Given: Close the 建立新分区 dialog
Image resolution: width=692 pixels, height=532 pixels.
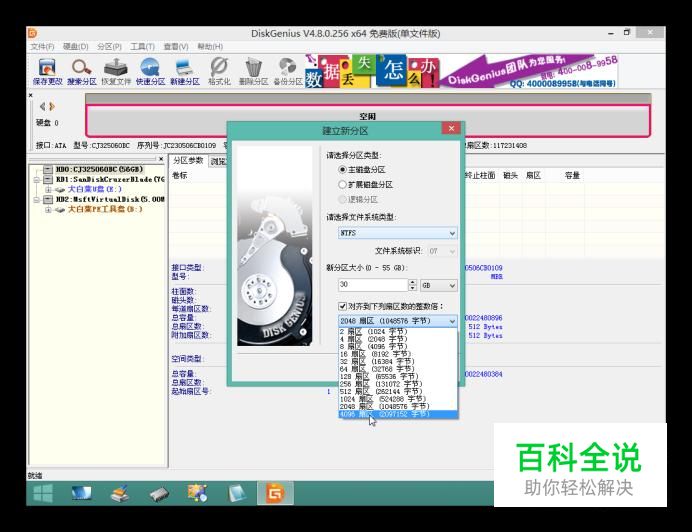Looking at the screenshot, I should coord(451,128).
